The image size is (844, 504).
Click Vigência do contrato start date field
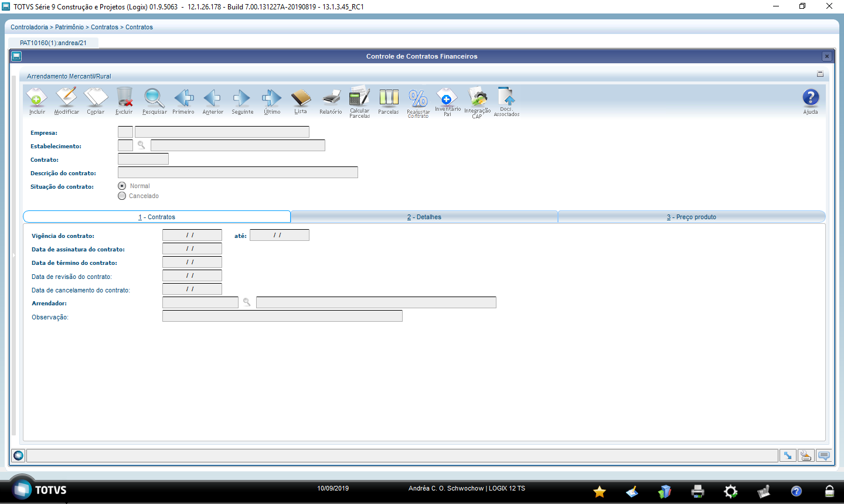[x=192, y=235]
